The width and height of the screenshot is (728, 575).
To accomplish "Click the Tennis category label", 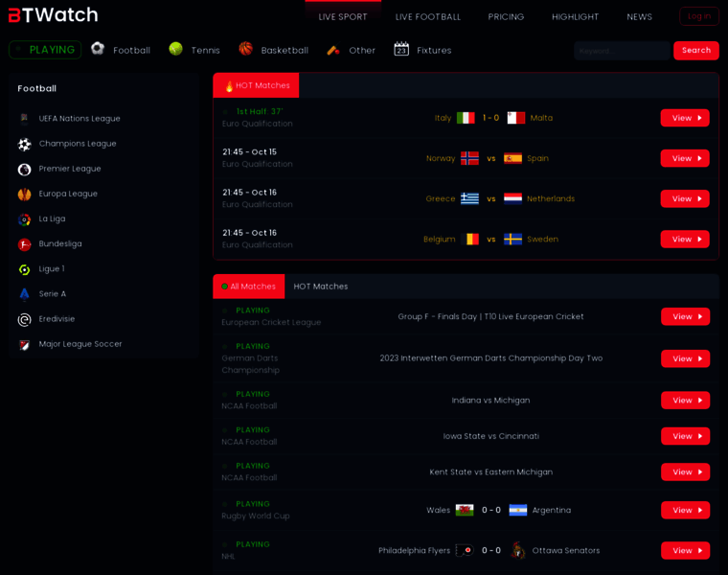I will (205, 50).
